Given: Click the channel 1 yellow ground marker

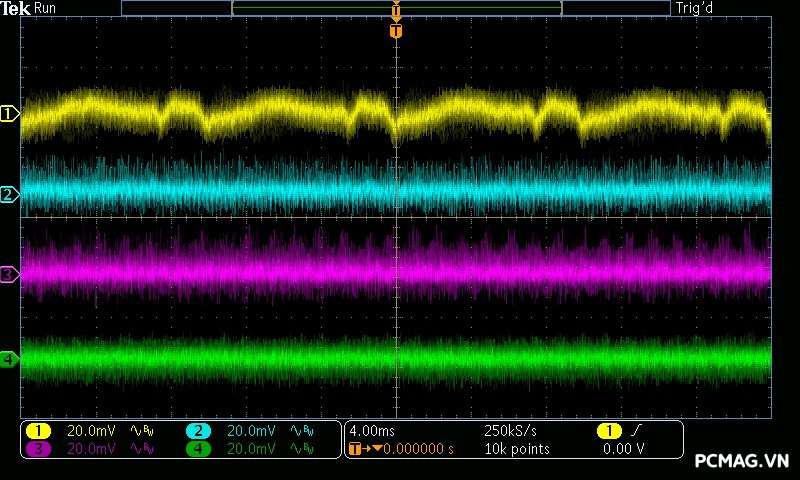Looking at the screenshot, I should tap(9, 115).
